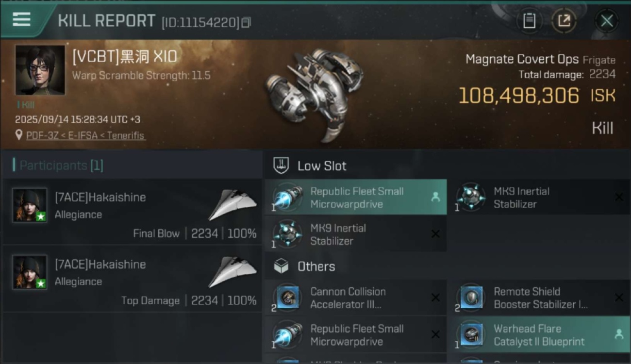Click Others section cube icon
631x364 pixels.
click(282, 266)
